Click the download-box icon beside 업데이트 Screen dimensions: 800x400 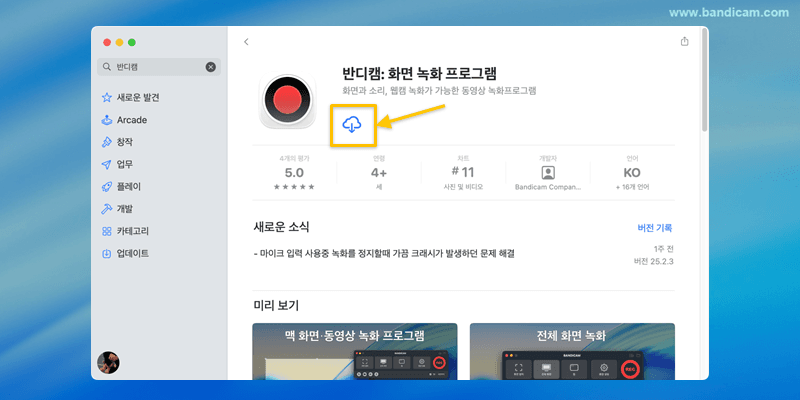pyautogui.click(x=107, y=253)
